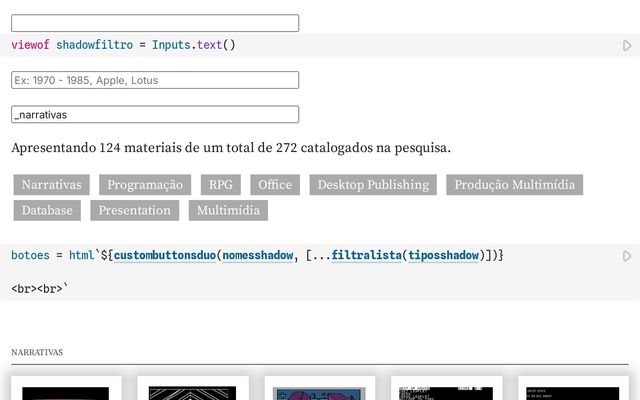
Task: Filter by Desktop Publishing
Action: coord(373,184)
